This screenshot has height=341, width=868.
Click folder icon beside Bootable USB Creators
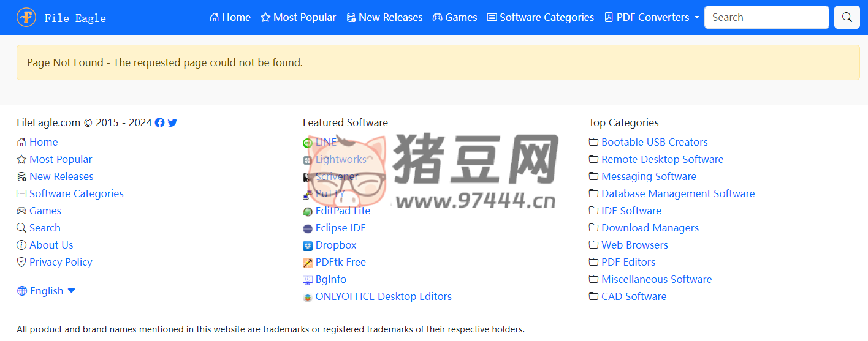[593, 142]
